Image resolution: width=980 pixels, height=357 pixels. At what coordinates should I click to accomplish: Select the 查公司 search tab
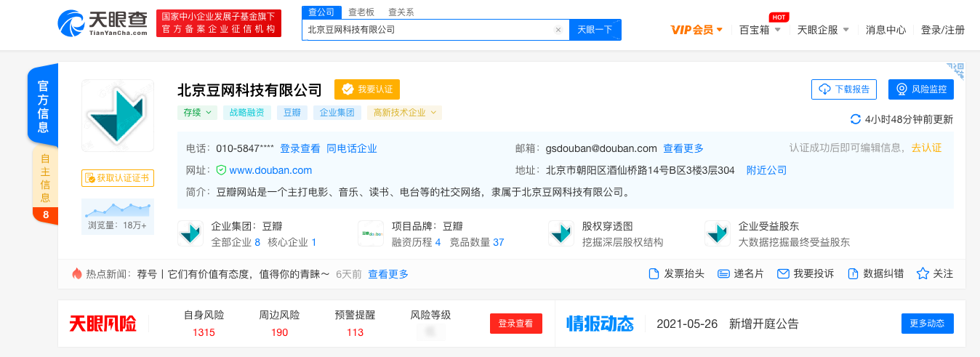[x=321, y=12]
